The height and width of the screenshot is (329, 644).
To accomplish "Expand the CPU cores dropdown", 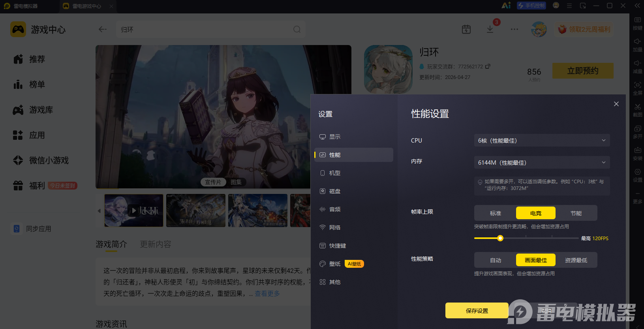I will 542,141.
